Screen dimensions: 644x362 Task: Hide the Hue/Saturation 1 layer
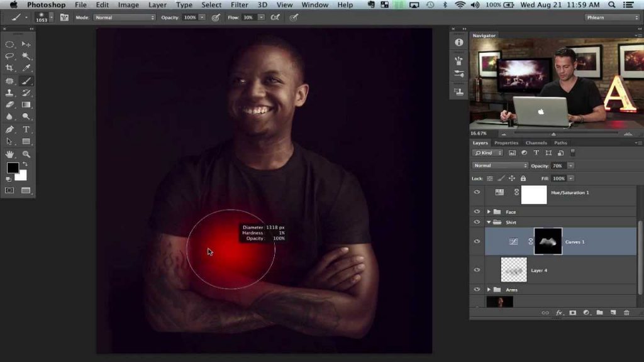coord(477,192)
